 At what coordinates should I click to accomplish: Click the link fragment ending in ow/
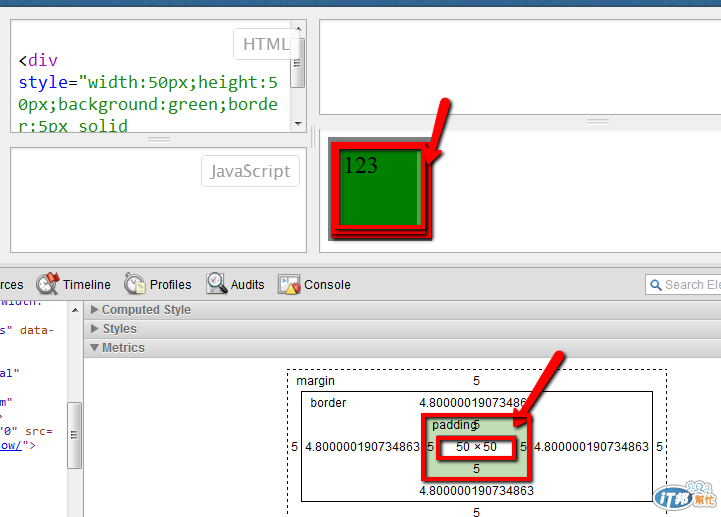11,445
